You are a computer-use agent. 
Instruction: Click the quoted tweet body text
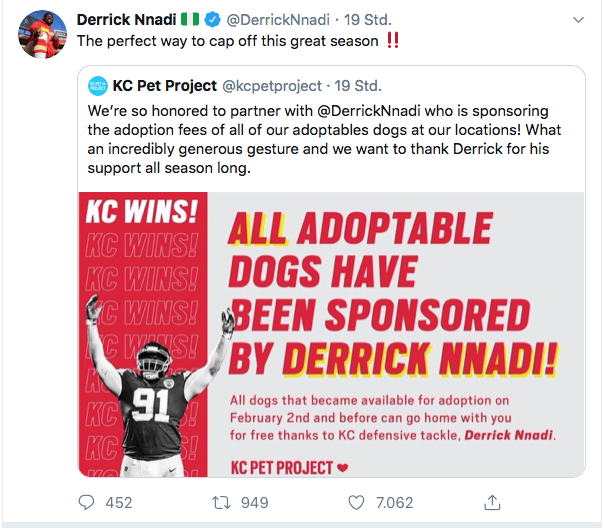[324, 139]
